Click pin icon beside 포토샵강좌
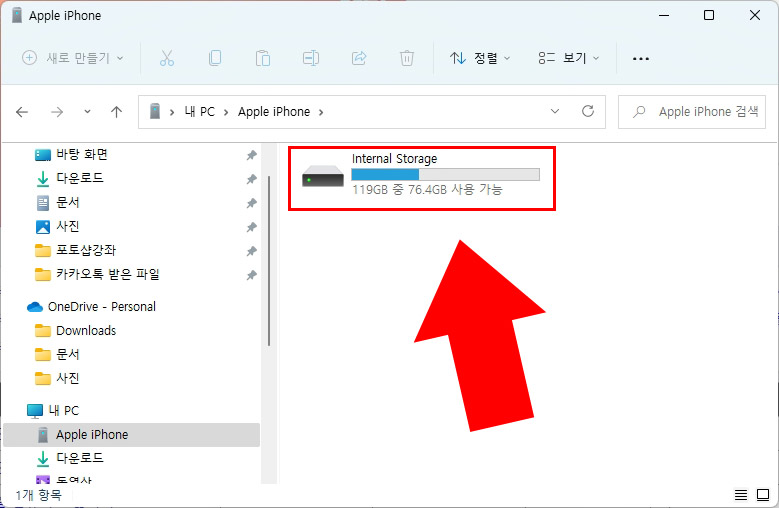This screenshot has height=508, width=779. 251,251
